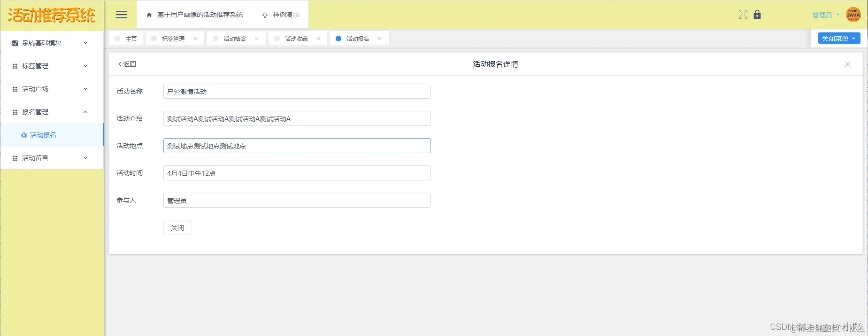The height and width of the screenshot is (336, 868).
Task: Collapse the 报名管理 sidebar menu
Action: click(52, 112)
